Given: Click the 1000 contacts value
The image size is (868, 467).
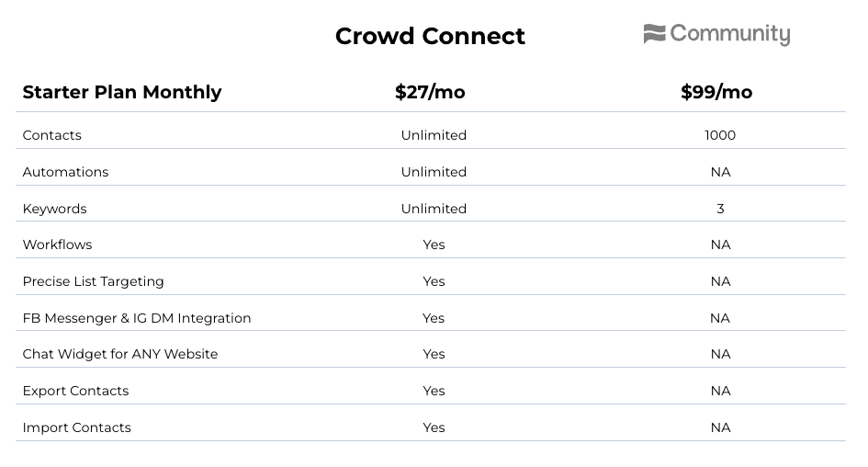Looking at the screenshot, I should pos(720,135).
